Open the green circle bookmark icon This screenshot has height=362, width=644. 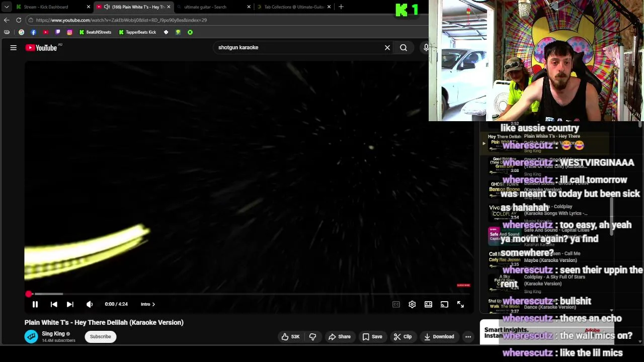click(x=190, y=32)
